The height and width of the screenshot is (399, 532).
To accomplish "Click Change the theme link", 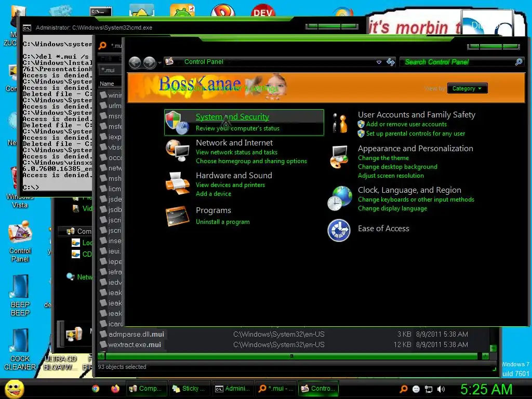I will pyautogui.click(x=383, y=158).
